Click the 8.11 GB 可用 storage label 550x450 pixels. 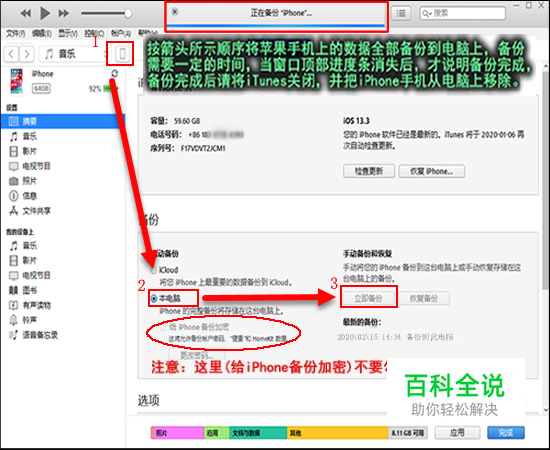(408, 433)
